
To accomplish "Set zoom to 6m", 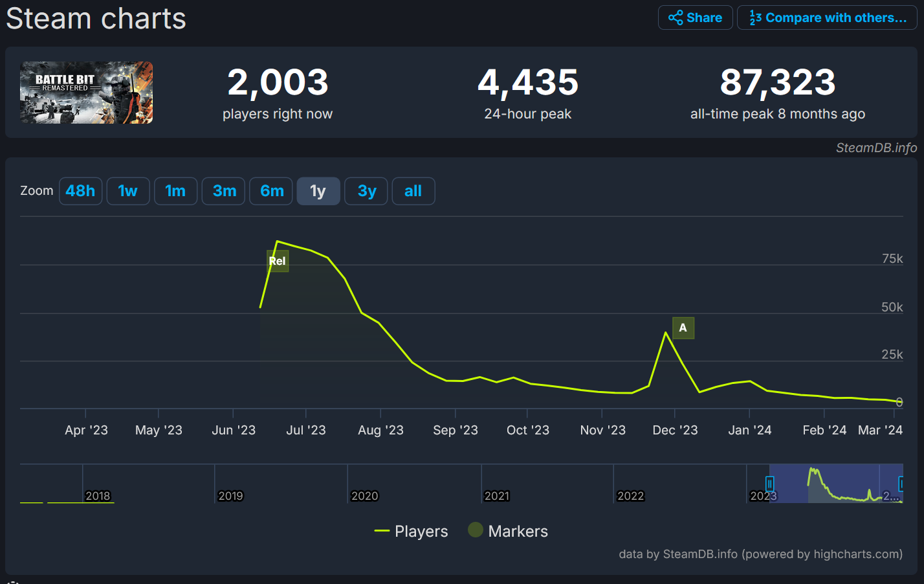I will click(x=272, y=191).
